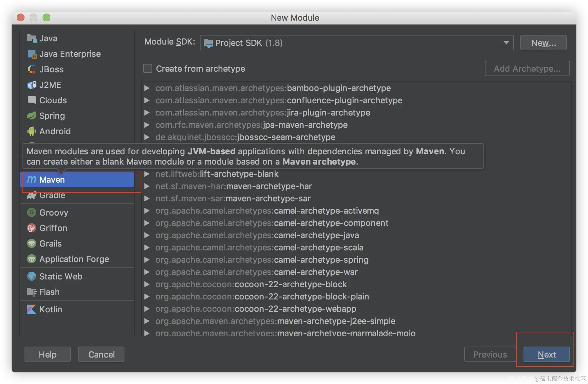Select camel-archetype-war row text

[257, 272]
